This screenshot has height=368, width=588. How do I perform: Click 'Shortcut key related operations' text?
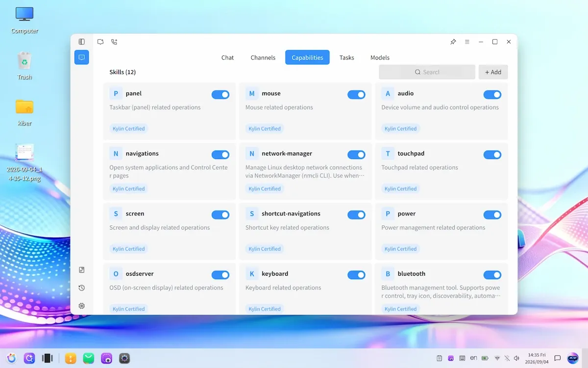point(287,228)
